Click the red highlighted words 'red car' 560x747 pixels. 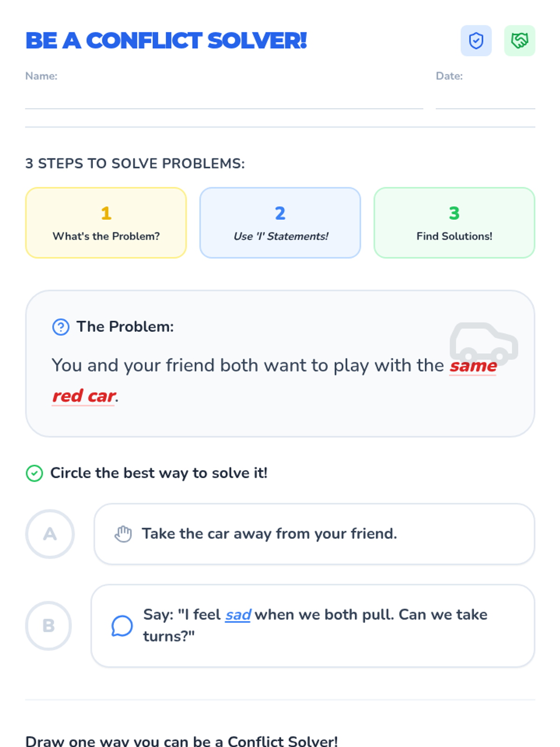[84, 396]
